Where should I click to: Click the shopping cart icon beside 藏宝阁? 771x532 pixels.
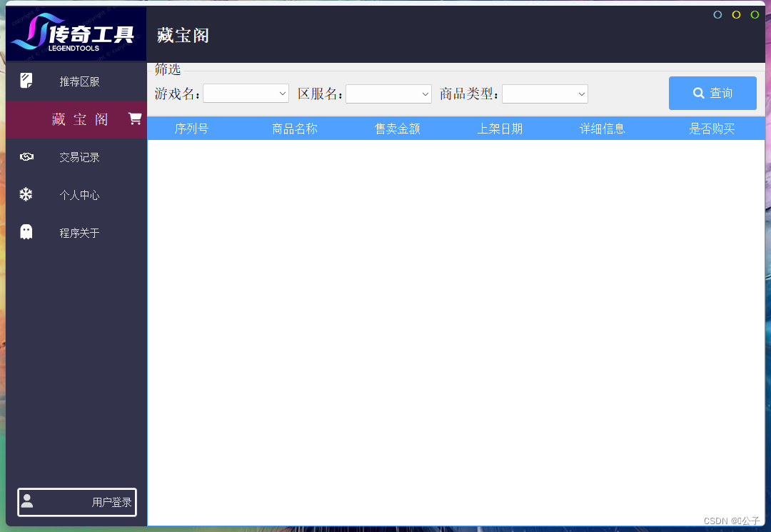134,119
